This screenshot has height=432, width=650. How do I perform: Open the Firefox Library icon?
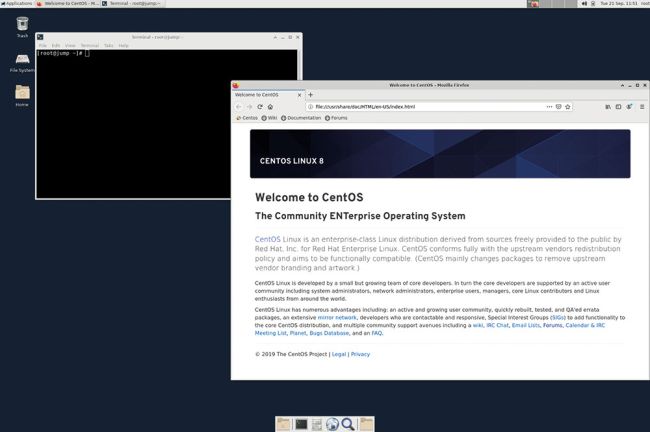[x=608, y=107]
